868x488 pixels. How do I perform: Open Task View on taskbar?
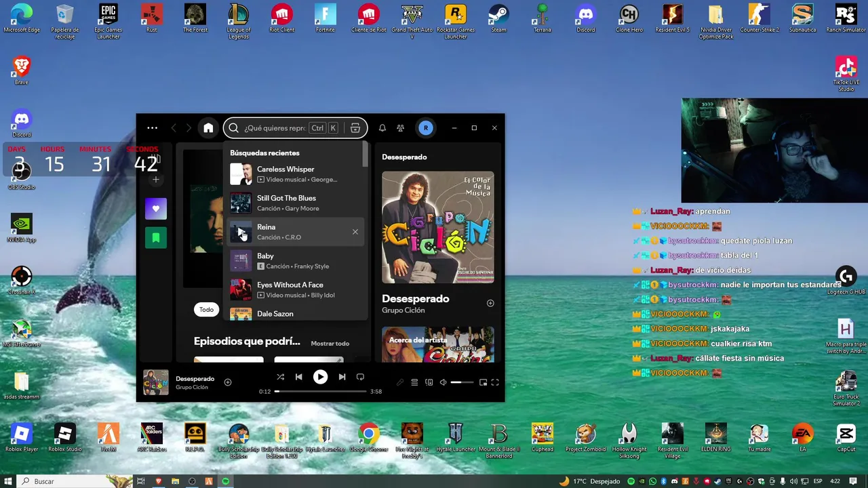pyautogui.click(x=141, y=481)
